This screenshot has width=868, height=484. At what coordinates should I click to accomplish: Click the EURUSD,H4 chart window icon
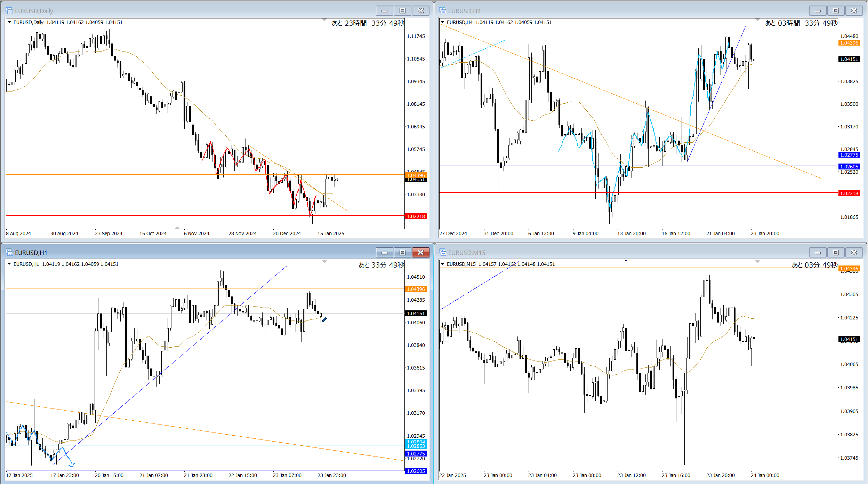442,10
